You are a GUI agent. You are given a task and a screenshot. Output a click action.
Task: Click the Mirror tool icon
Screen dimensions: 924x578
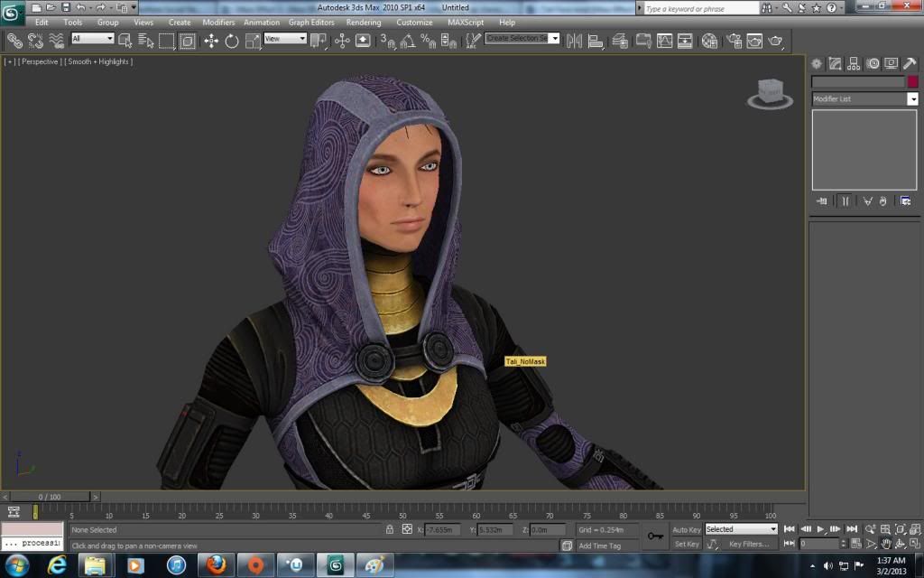click(x=574, y=41)
